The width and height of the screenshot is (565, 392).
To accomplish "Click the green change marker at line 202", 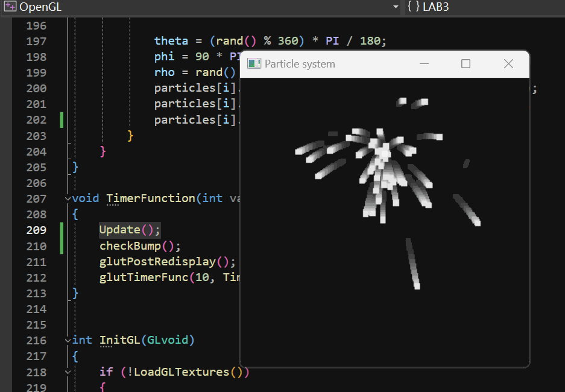I will click(62, 120).
